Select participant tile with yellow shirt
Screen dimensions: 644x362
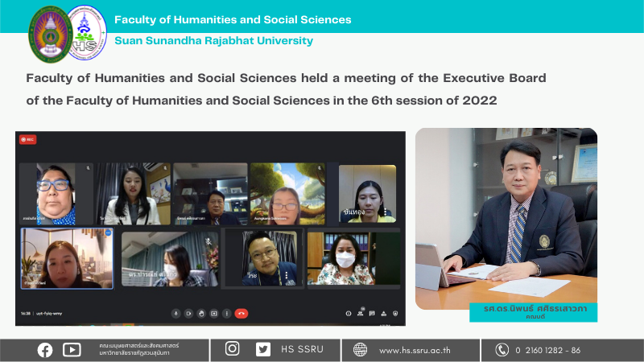(x=367, y=194)
